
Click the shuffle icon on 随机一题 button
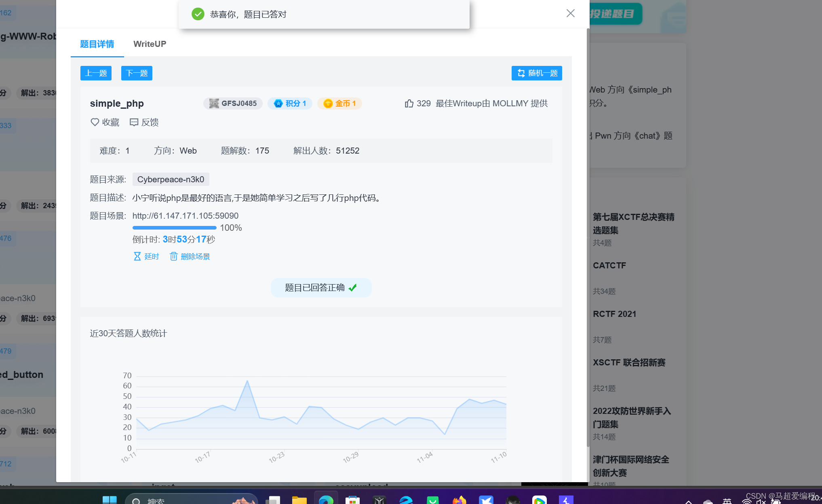(x=521, y=73)
